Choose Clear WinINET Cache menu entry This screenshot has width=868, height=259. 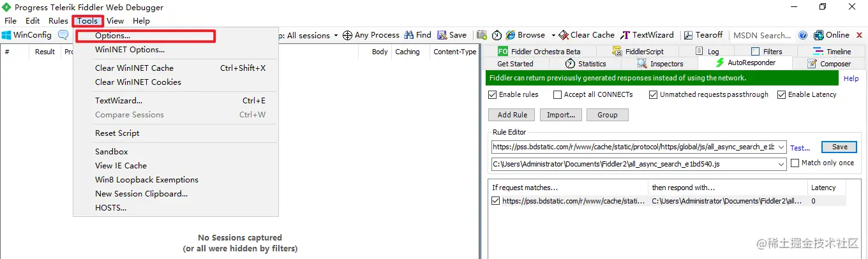pyautogui.click(x=134, y=68)
